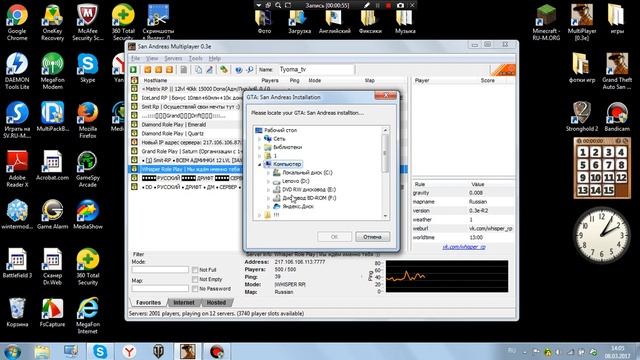
Task: Open Stronghold 2 desktop icon
Action: click(582, 117)
